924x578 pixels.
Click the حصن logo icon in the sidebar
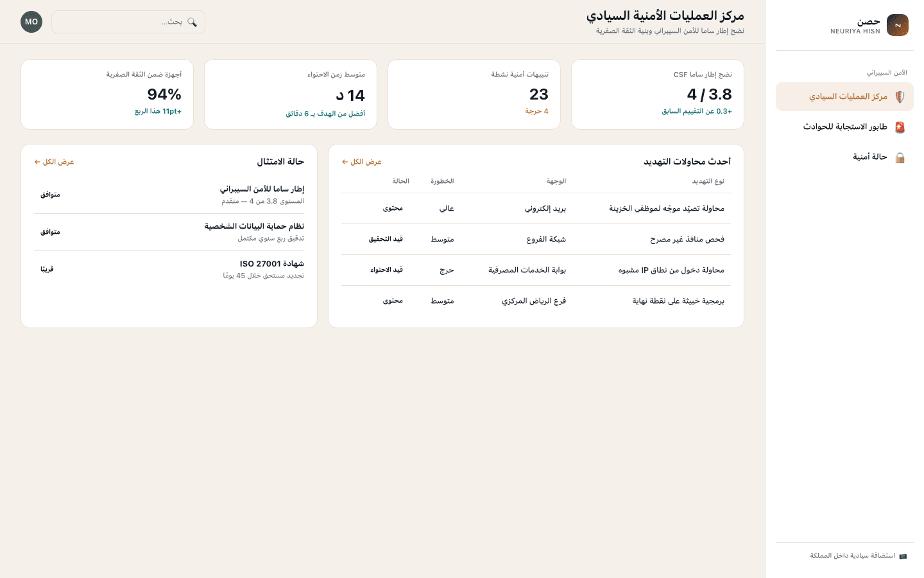point(898,25)
